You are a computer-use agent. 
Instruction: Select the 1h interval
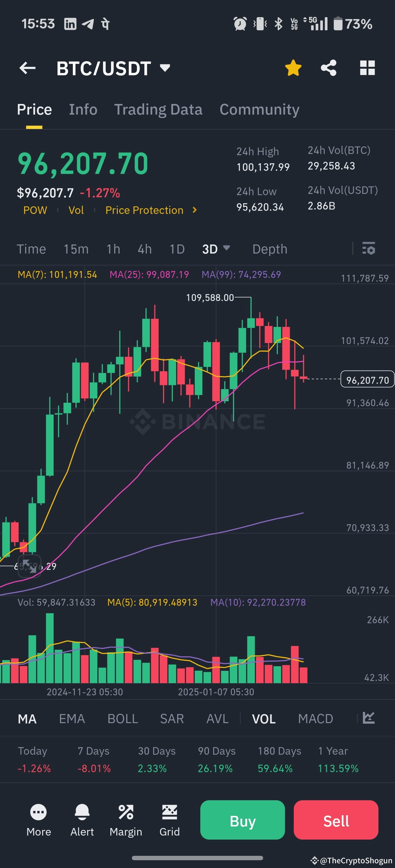pyautogui.click(x=113, y=249)
